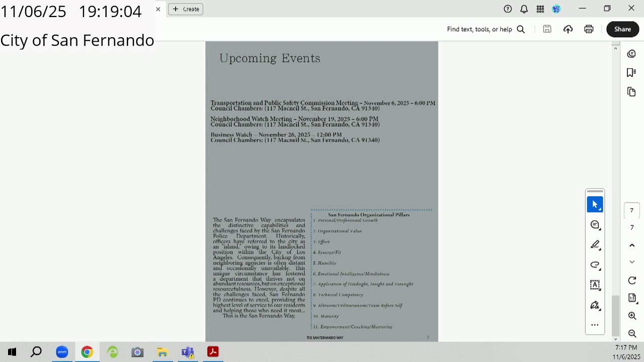
Task: Click the Share button
Action: point(622,29)
